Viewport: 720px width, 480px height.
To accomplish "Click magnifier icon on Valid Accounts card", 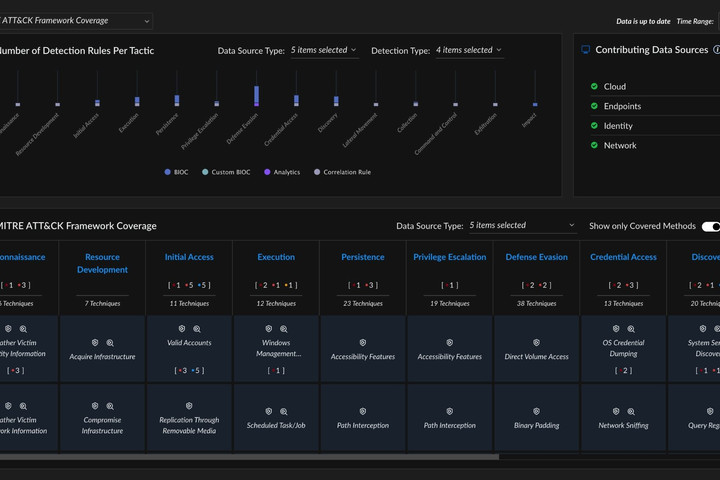I will tap(197, 329).
